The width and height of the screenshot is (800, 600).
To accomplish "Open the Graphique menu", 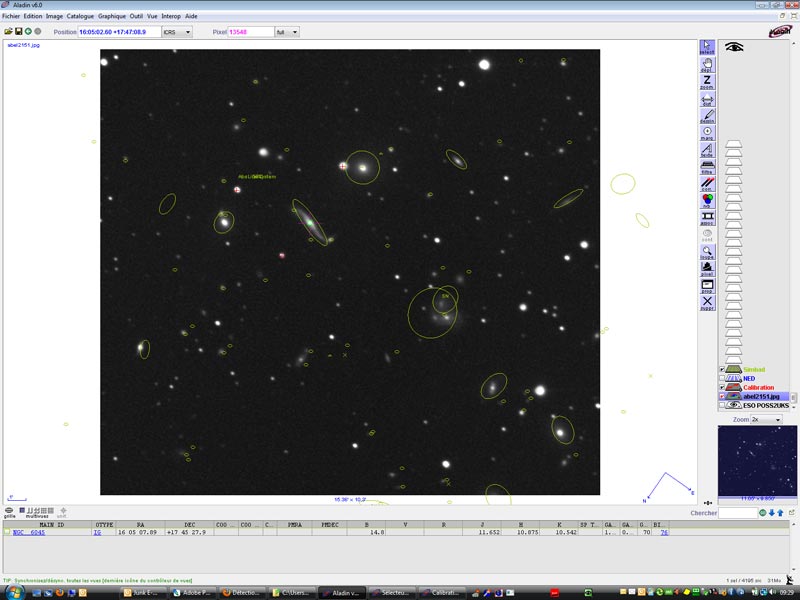I will (112, 16).
